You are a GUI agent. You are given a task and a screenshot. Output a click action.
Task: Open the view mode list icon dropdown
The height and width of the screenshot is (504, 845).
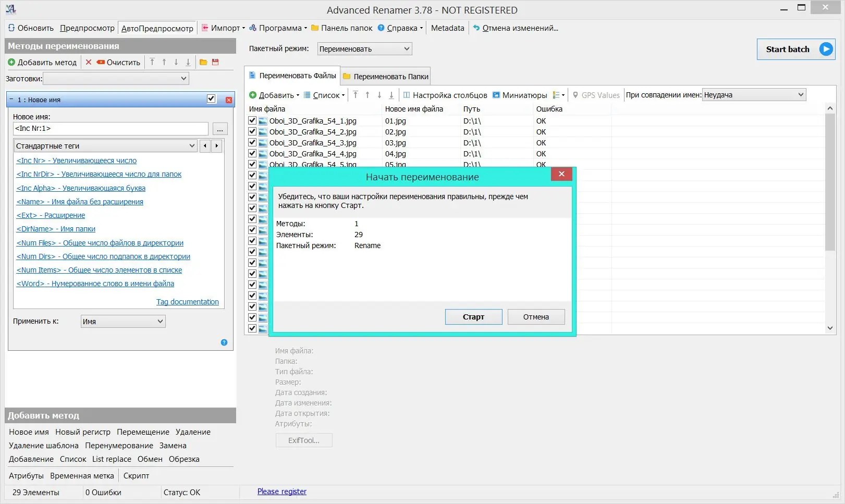(559, 95)
